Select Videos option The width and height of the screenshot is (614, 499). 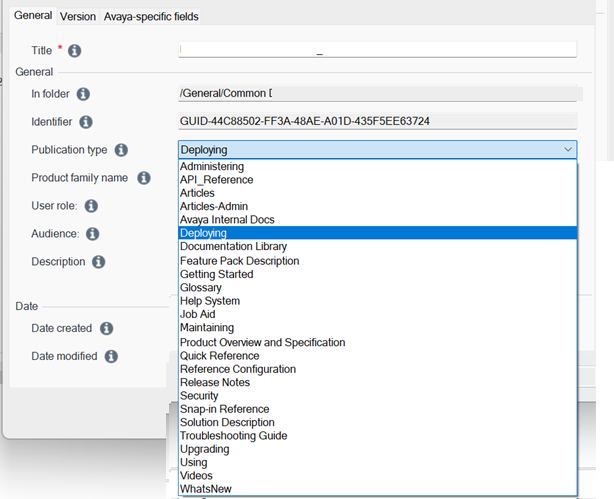click(x=377, y=475)
